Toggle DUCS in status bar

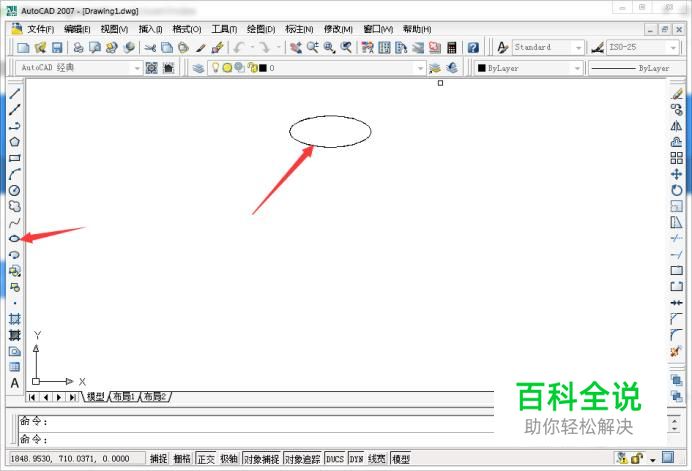335,459
